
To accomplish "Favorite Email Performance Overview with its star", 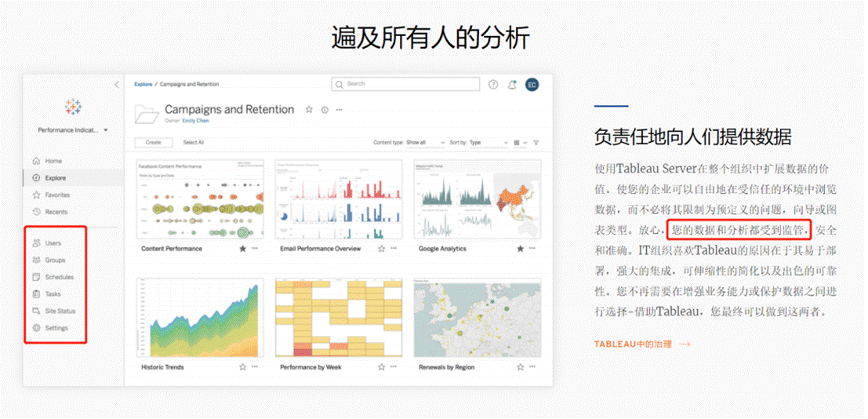I will click(381, 249).
